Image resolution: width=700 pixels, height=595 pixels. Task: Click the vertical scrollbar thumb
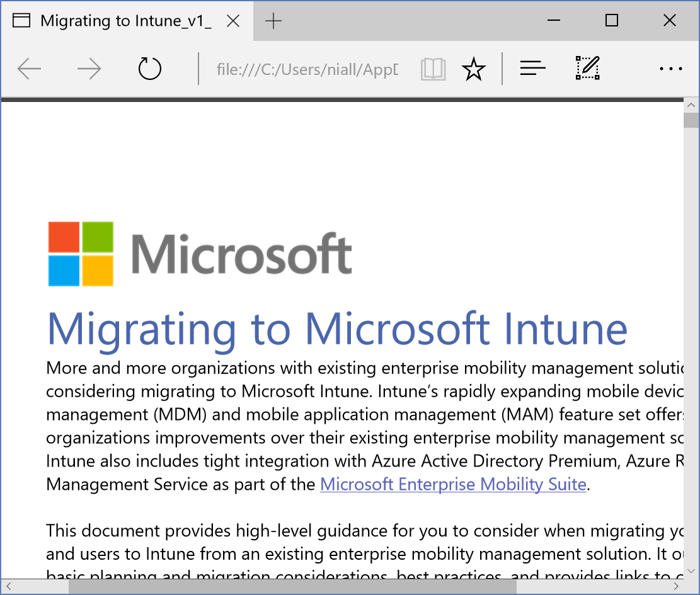click(x=691, y=121)
